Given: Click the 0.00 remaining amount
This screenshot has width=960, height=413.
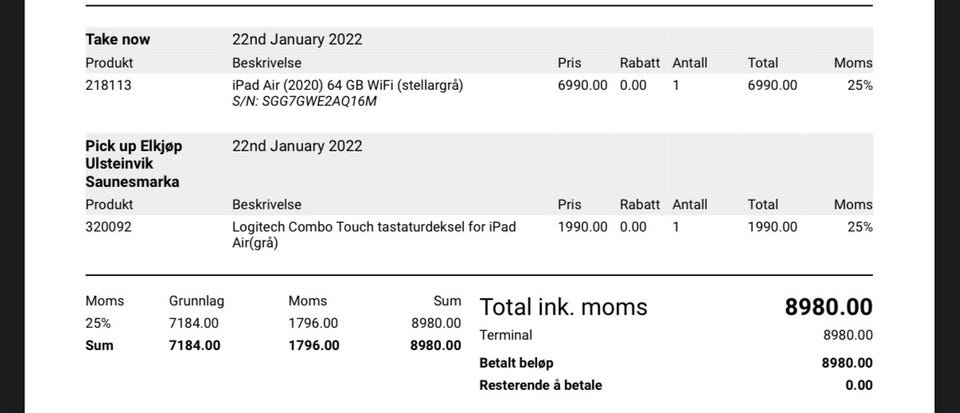Looking at the screenshot, I should (x=858, y=385).
